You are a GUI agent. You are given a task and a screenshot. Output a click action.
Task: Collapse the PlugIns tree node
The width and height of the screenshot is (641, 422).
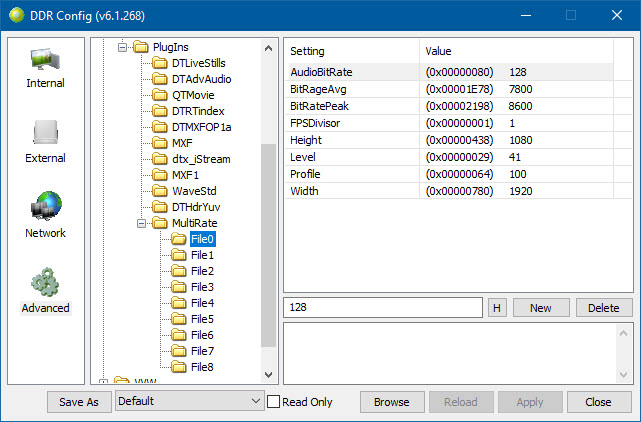[x=122, y=47]
